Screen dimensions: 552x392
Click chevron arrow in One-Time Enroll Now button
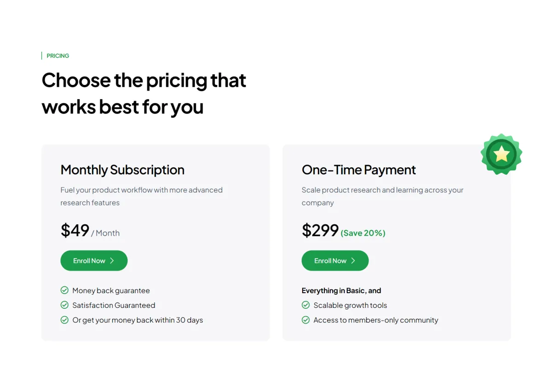coord(353,261)
